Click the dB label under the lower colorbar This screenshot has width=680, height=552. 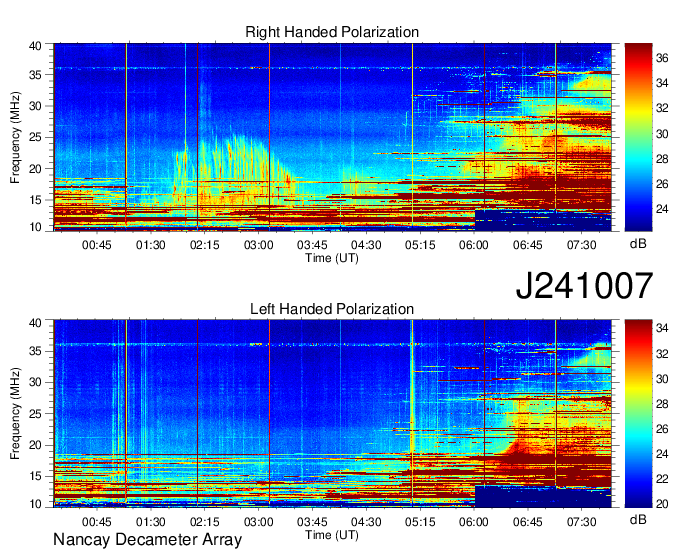638,519
